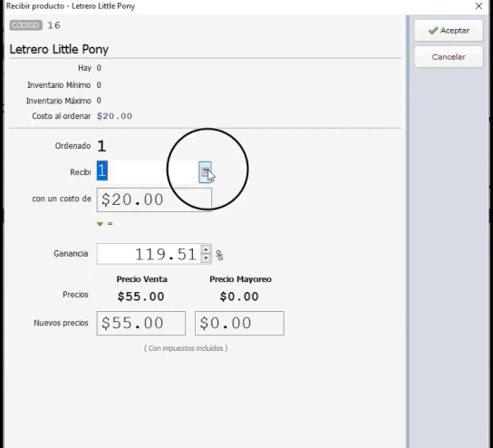Close the Recibir producto window
The image size is (493, 448).
[x=478, y=6]
